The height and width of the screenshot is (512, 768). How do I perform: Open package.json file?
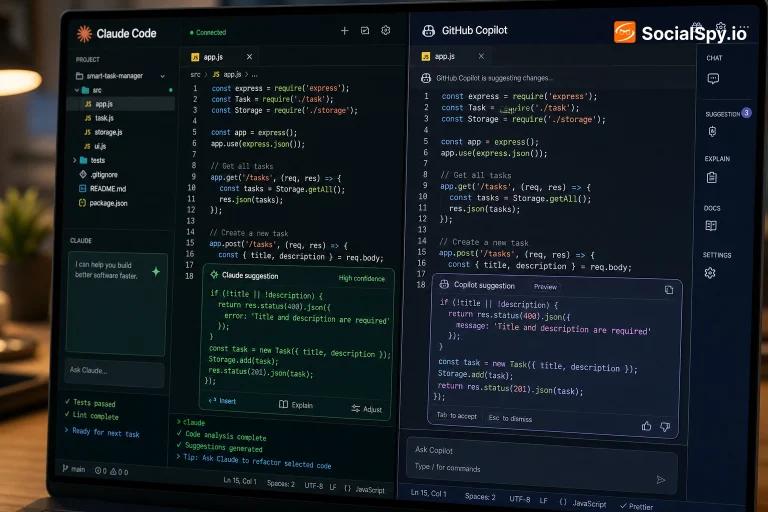pos(103,203)
